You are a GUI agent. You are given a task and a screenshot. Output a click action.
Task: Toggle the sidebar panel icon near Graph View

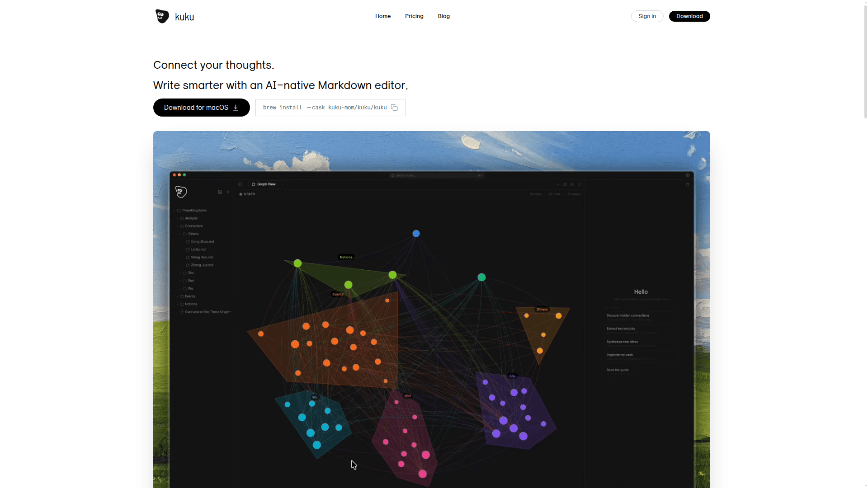point(241,184)
